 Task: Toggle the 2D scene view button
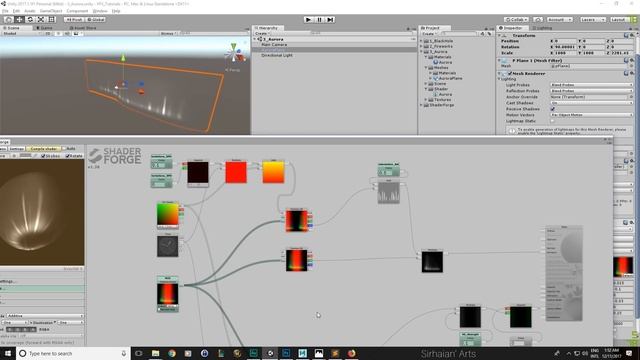tap(48, 33)
